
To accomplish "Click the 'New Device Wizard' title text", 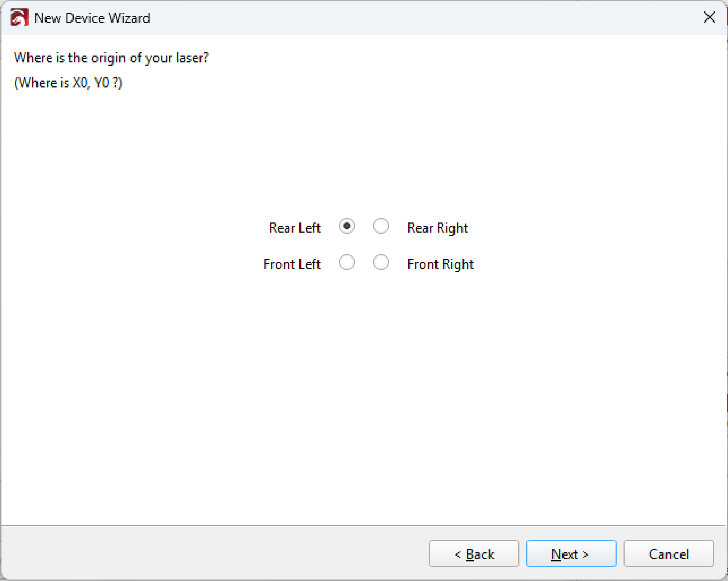I will 92,18.
